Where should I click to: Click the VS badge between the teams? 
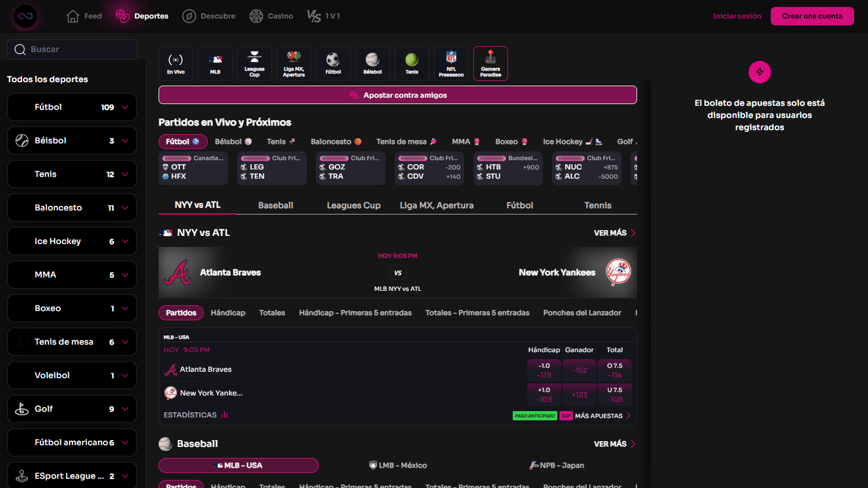pyautogui.click(x=398, y=273)
